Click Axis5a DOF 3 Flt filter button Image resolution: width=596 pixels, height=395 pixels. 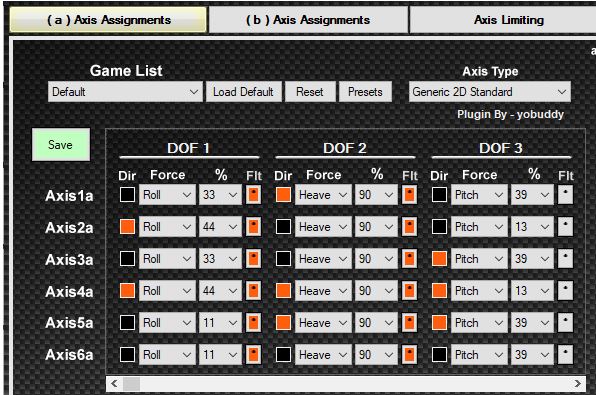566,322
